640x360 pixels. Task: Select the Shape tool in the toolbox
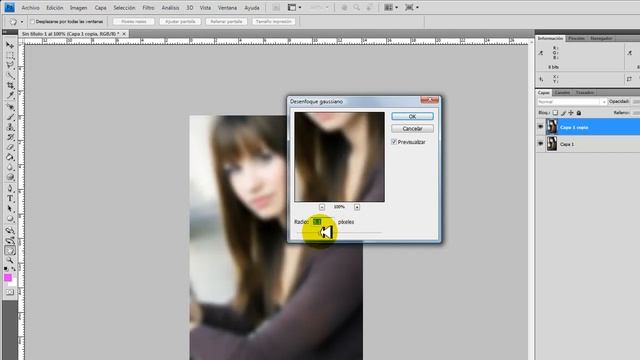[x=10, y=219]
